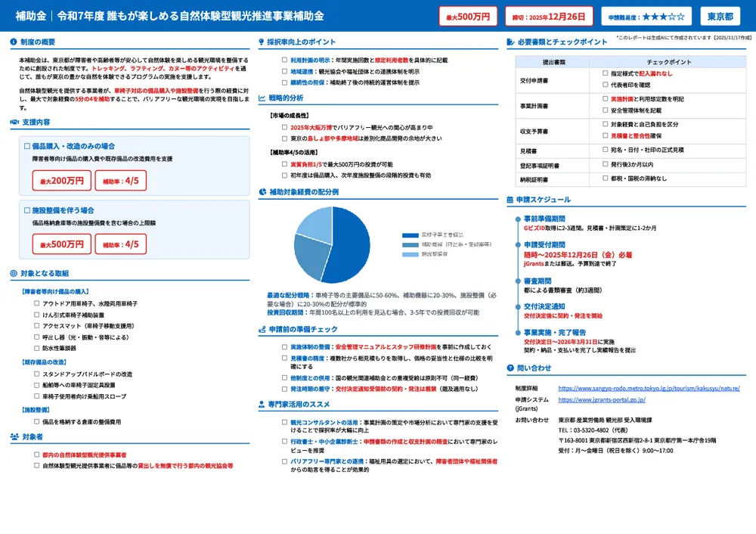Click the handshake icon next to 支援内容
The width and height of the screenshot is (756, 534).
click(x=14, y=121)
